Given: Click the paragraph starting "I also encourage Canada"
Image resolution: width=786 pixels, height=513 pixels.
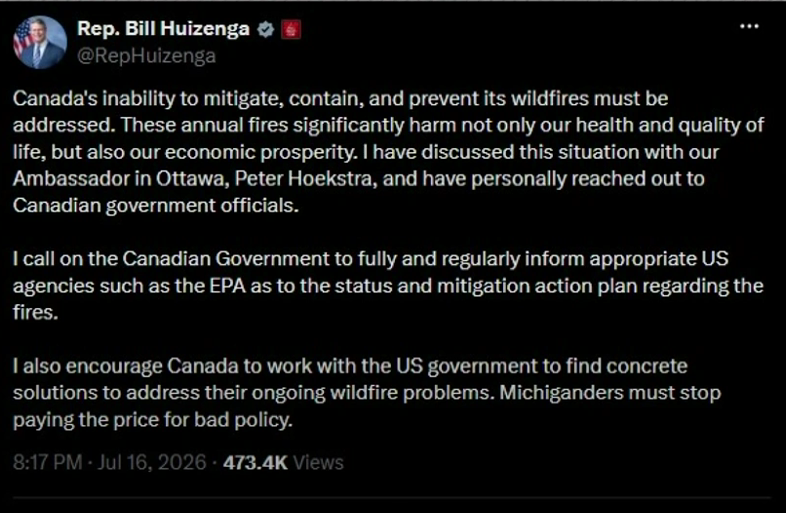Looking at the screenshot, I should click(x=367, y=393).
